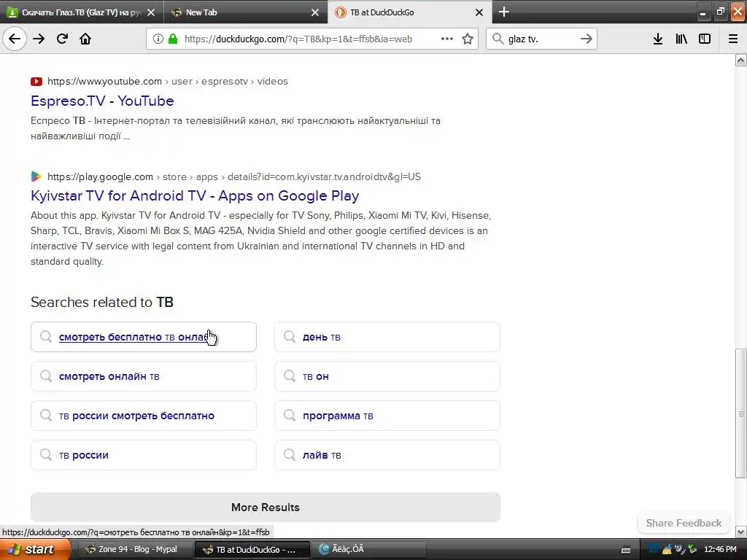
Task: Switch to the Glaz TV download tab
Action: coord(82,12)
